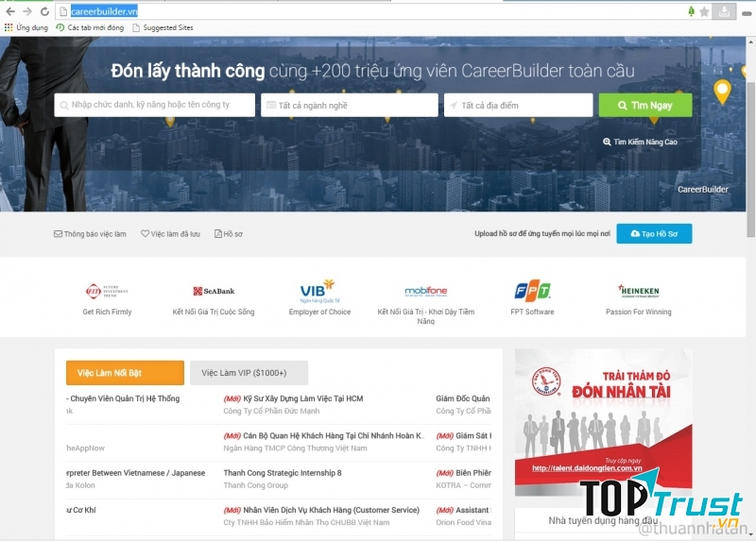This screenshot has height=541, width=756.
Task: Open the Giám Đốc Quản job listing
Action: [x=463, y=398]
